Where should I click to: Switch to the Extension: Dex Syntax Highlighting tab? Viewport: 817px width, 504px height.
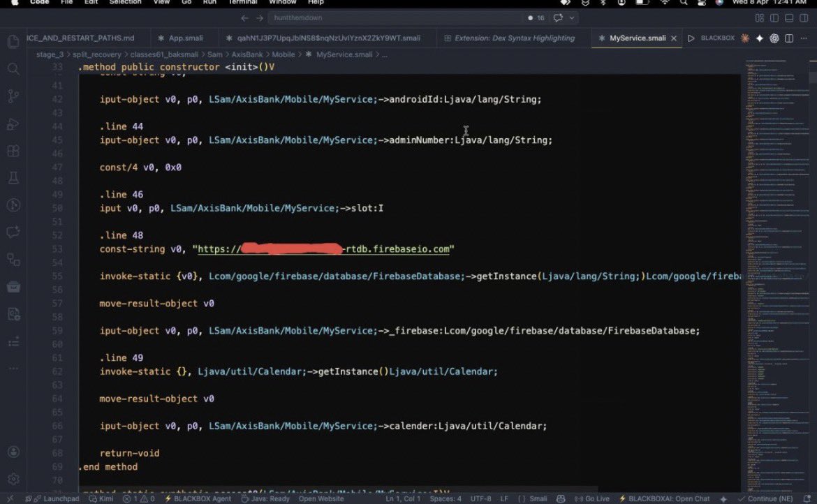click(x=514, y=38)
